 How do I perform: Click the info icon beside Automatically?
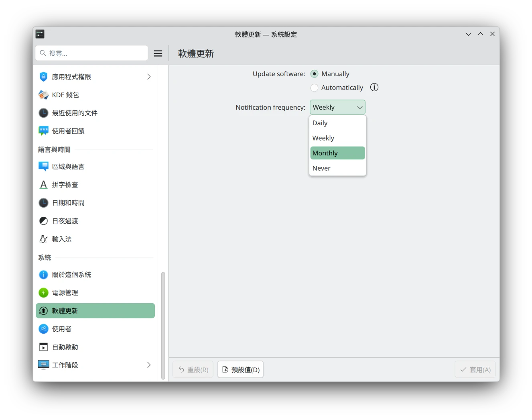[x=374, y=87]
